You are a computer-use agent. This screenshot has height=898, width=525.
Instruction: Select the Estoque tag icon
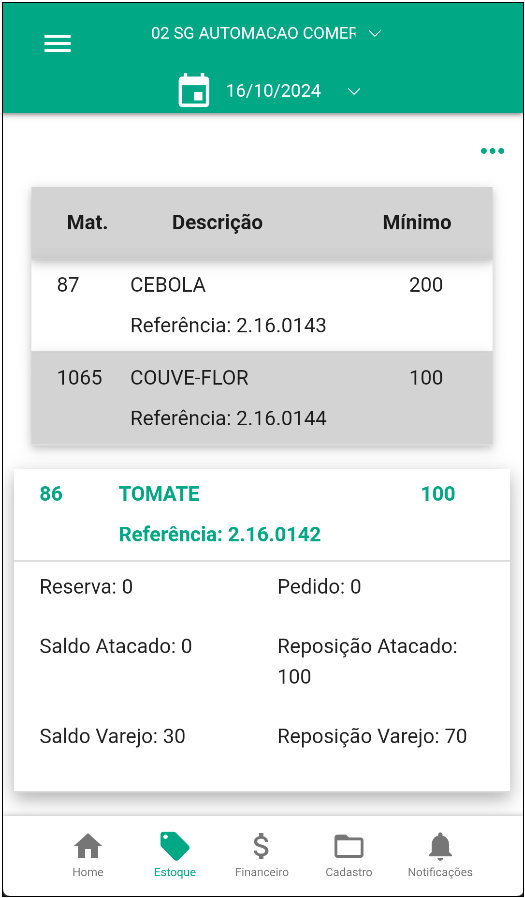tap(175, 846)
